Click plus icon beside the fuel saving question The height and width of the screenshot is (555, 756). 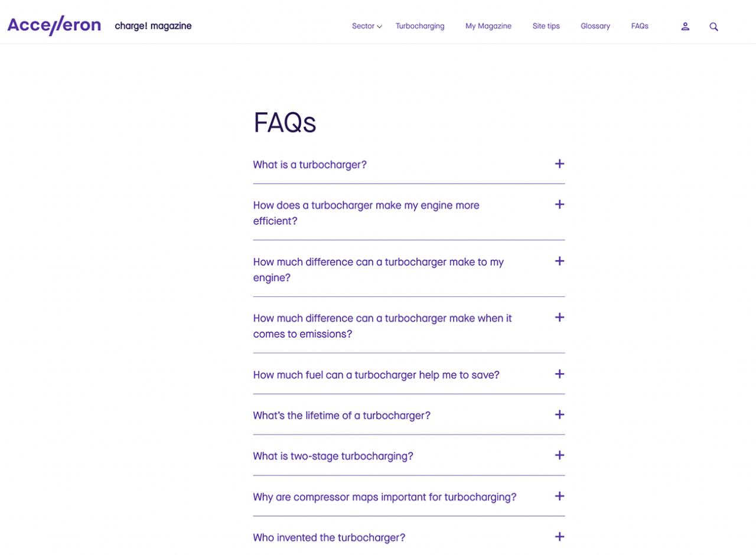click(x=560, y=374)
